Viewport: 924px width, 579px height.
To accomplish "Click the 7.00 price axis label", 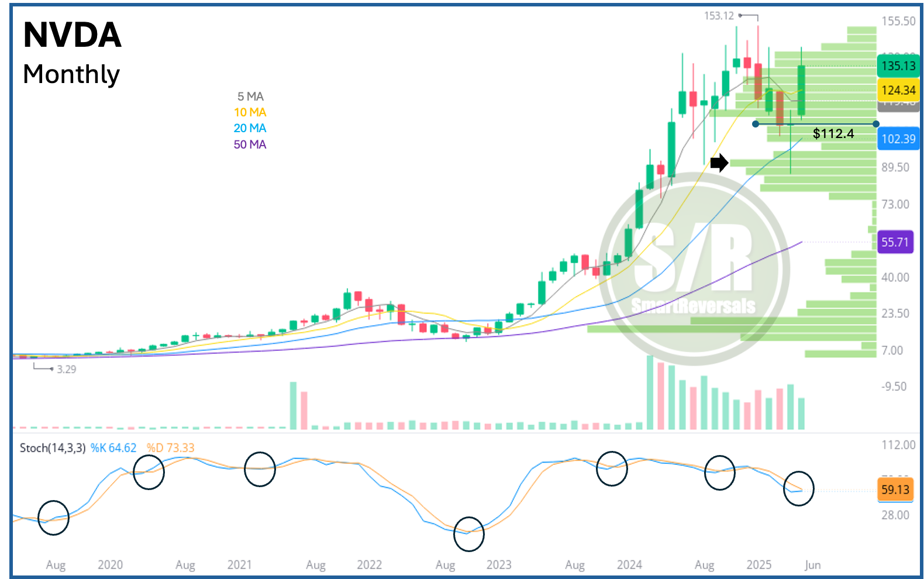I will click(x=892, y=350).
